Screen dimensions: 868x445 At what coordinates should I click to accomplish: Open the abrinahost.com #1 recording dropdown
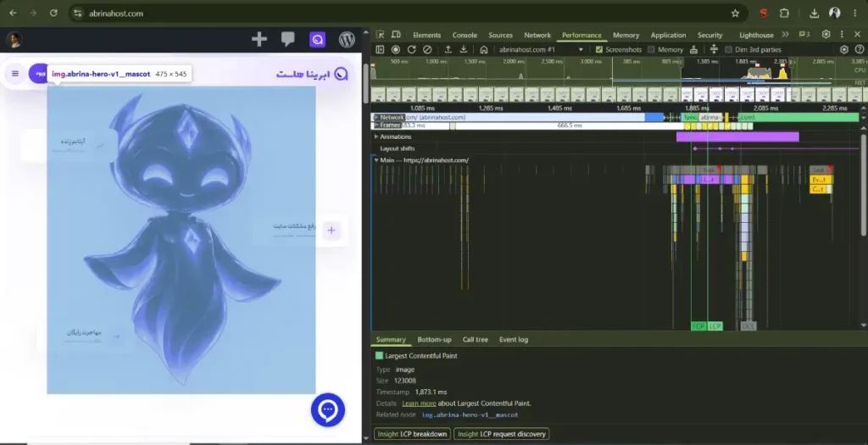tap(541, 49)
